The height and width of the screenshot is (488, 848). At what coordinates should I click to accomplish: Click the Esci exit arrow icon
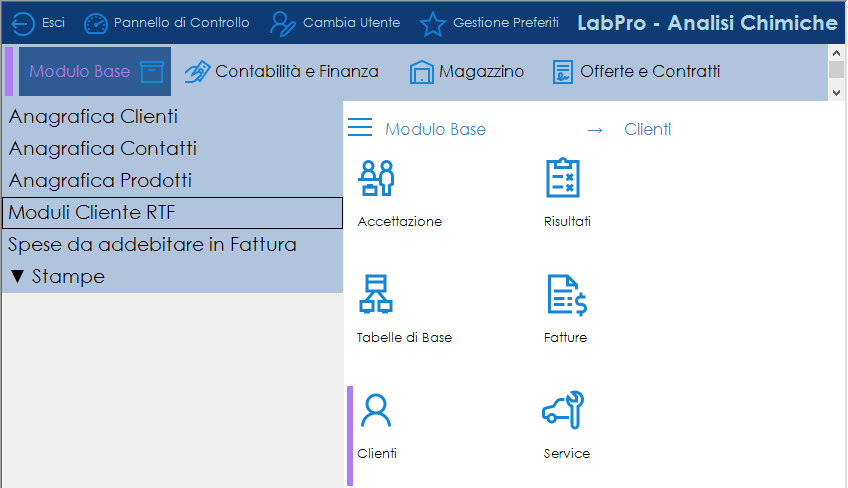click(x=23, y=24)
